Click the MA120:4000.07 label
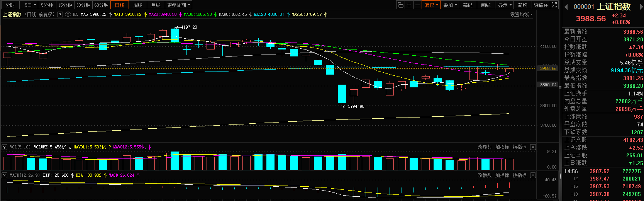The width and height of the screenshot is (644, 201). point(269,14)
